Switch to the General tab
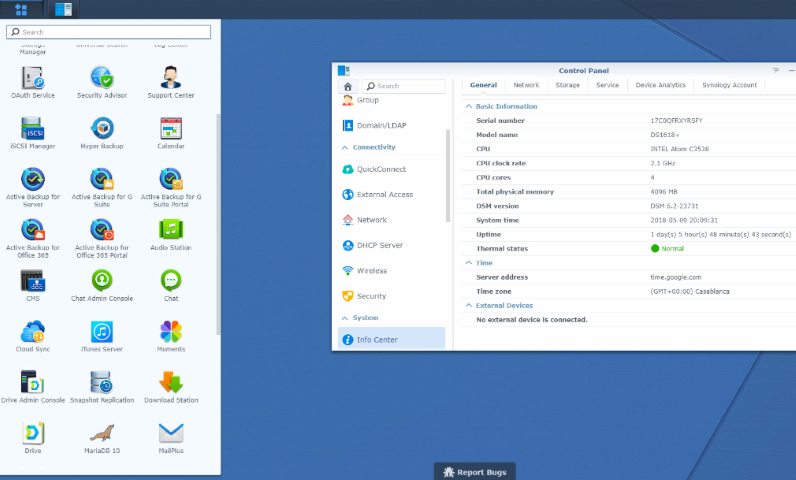 [483, 85]
